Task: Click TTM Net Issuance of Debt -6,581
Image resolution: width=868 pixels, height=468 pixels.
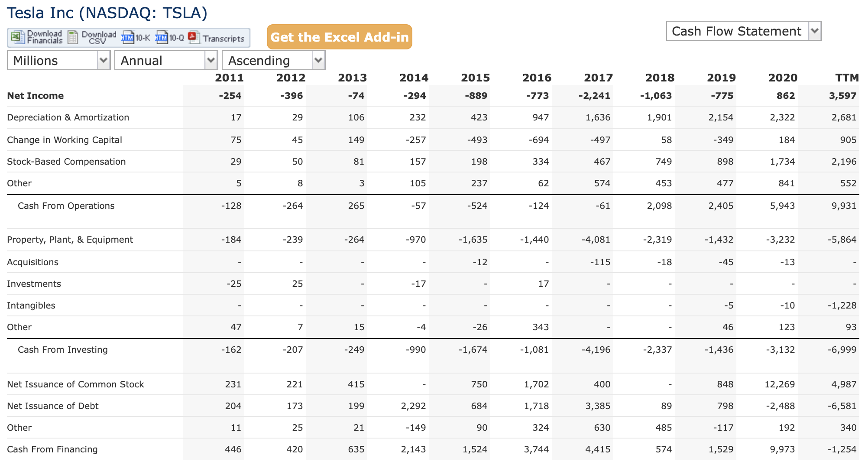Action: [x=842, y=406]
